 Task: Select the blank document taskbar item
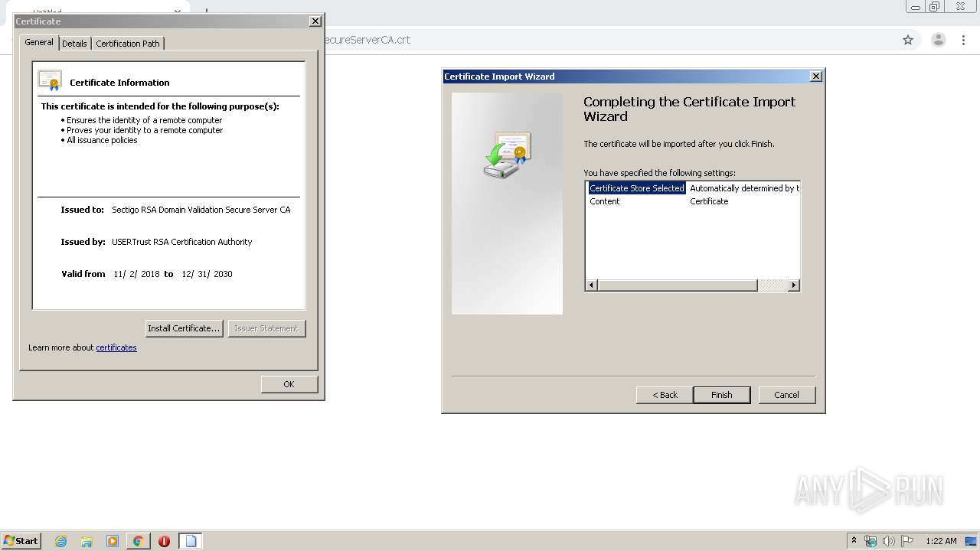pos(191,541)
